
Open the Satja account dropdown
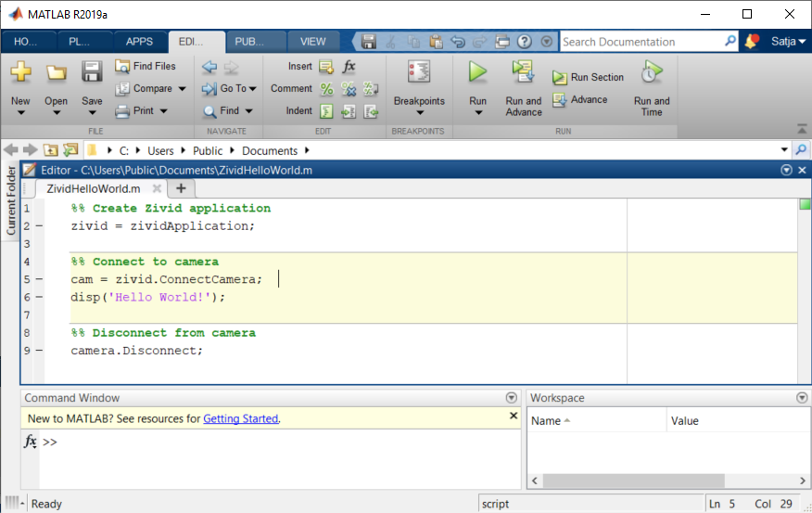click(788, 42)
